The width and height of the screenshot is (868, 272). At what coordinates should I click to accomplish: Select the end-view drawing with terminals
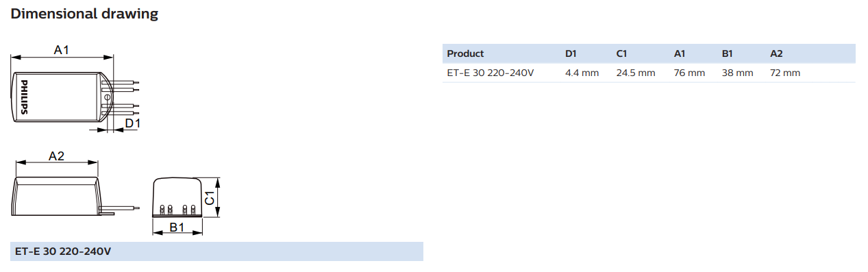point(177,198)
